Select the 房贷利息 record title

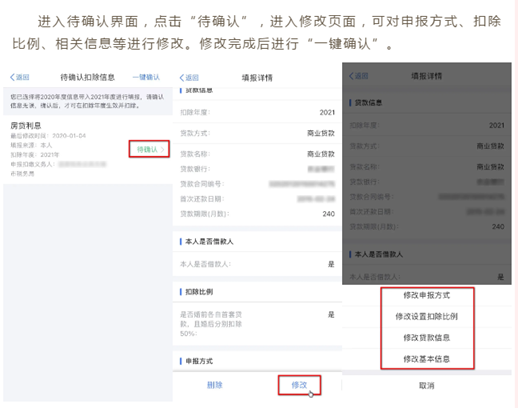[x=26, y=126]
